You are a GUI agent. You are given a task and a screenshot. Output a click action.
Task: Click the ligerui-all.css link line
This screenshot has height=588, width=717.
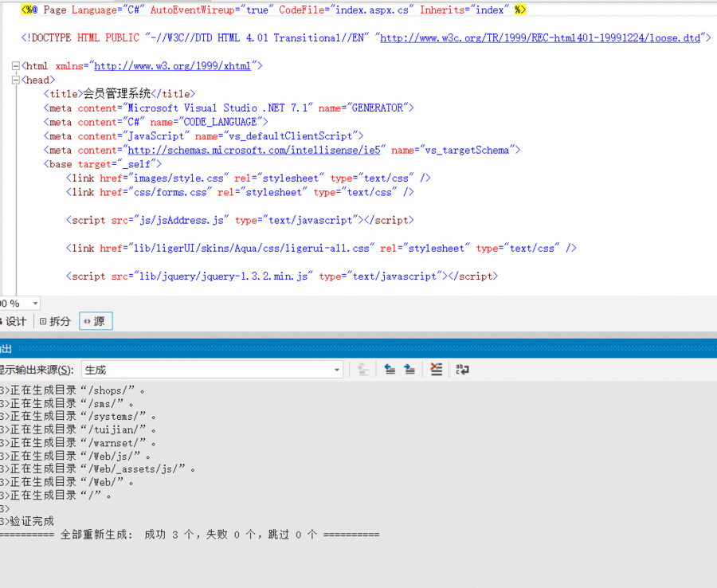coord(321,249)
